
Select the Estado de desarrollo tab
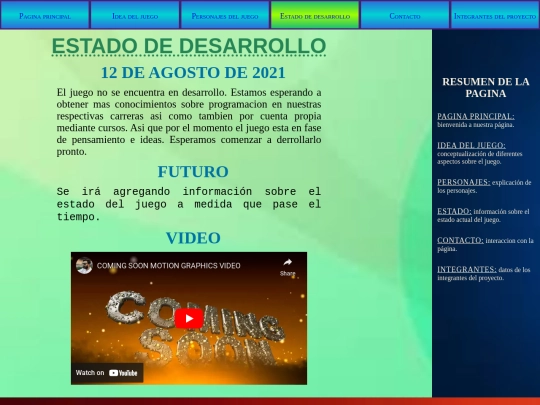coord(315,15)
